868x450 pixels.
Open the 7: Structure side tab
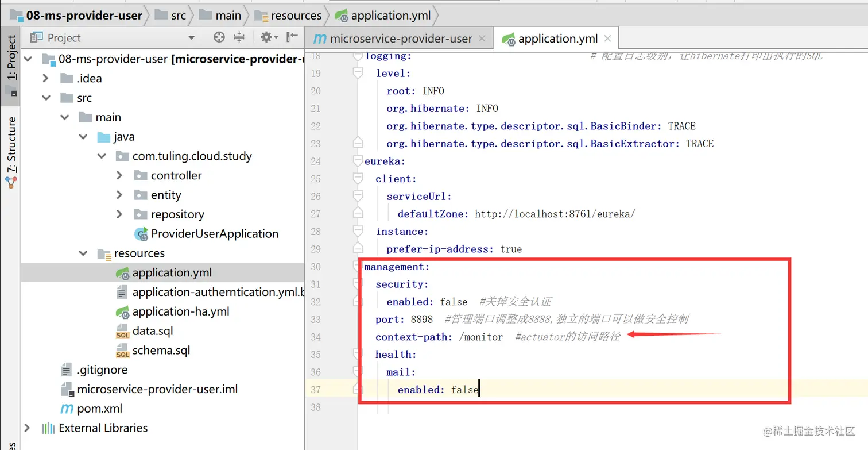pyautogui.click(x=11, y=153)
